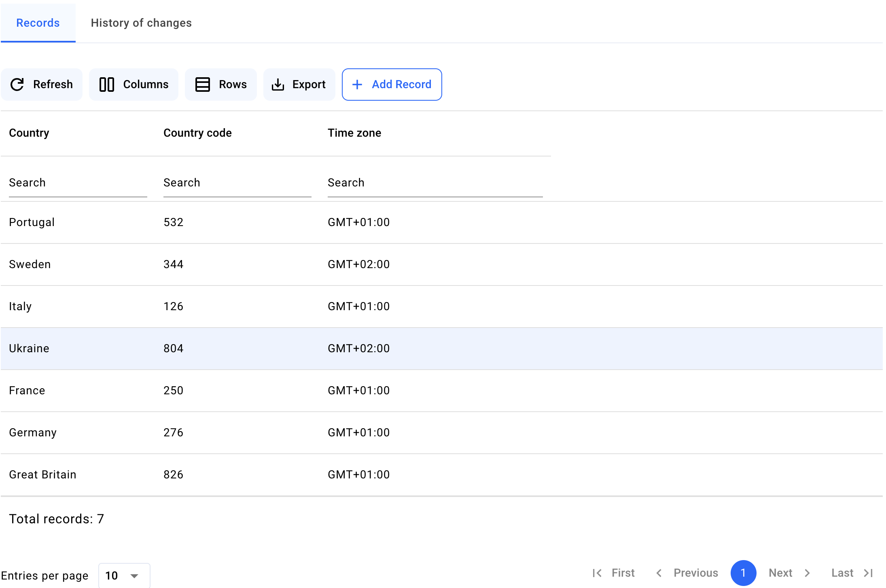Focus the Country code search field

237,183
